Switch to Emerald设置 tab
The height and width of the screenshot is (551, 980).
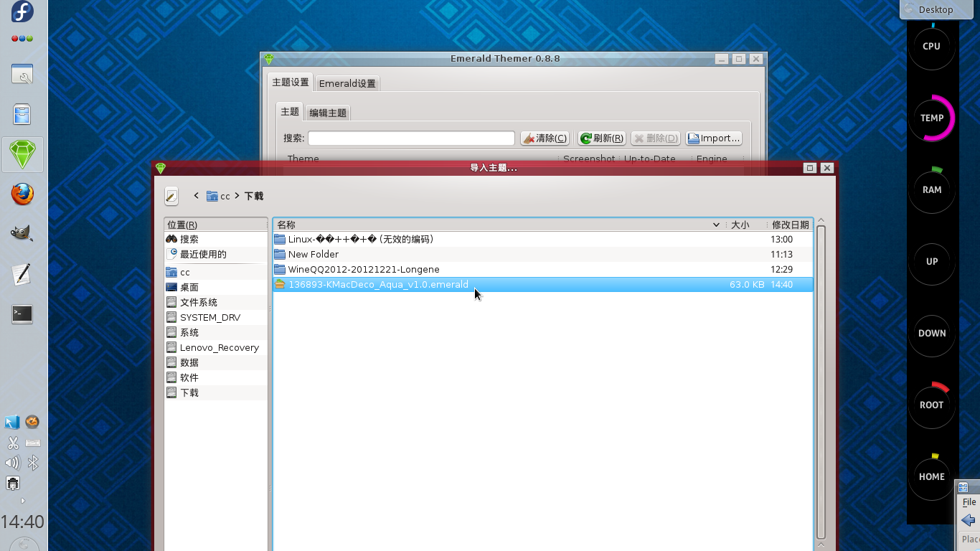(347, 83)
